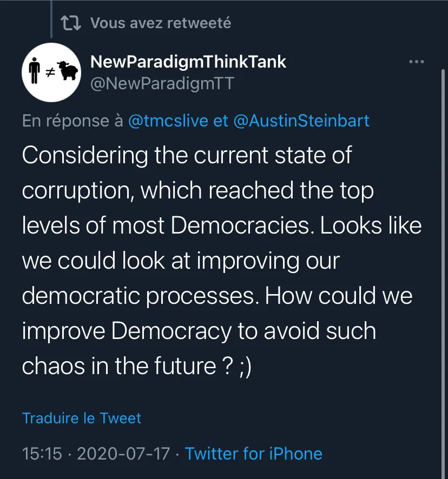Click the En réponse à label
This screenshot has height=479, width=448.
tap(73, 121)
